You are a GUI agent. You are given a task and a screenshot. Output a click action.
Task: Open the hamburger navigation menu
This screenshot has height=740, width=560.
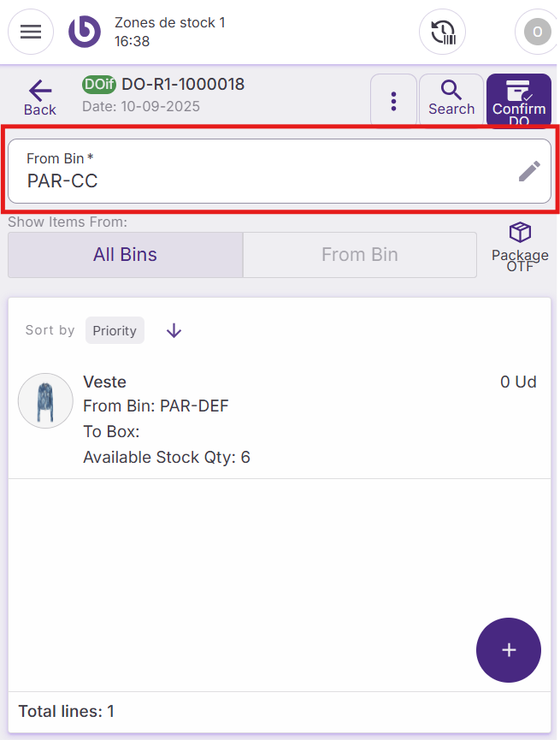point(31,32)
